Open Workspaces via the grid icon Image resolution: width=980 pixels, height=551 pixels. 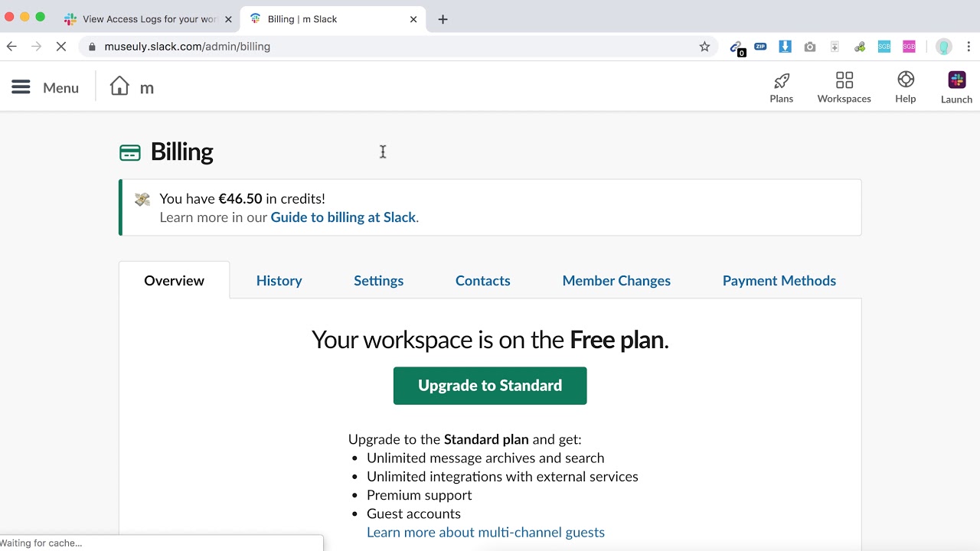pyautogui.click(x=844, y=80)
